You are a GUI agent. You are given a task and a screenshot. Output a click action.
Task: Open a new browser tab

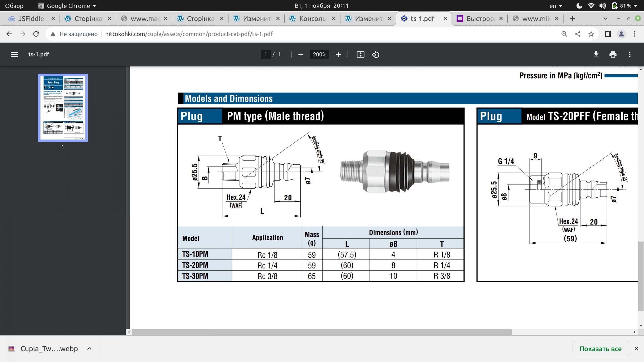tap(573, 19)
